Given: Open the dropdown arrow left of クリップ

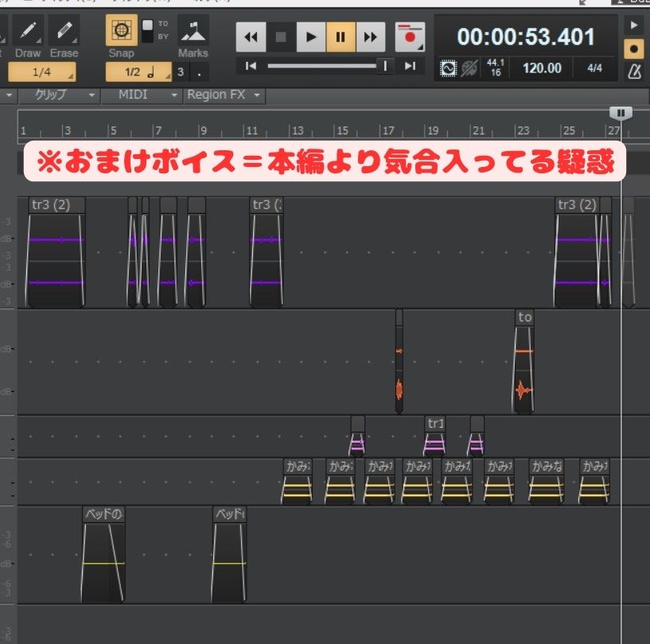Looking at the screenshot, I should 9,95.
